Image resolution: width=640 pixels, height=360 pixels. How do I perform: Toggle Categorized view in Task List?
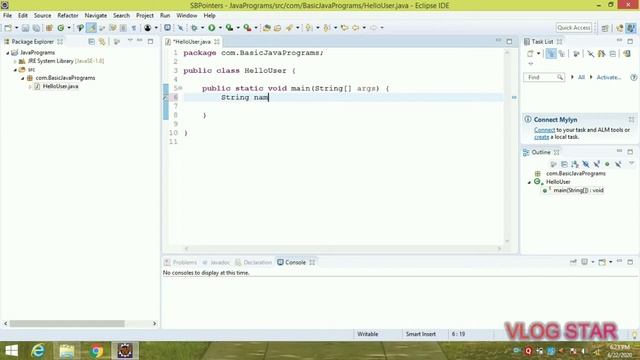[551, 53]
